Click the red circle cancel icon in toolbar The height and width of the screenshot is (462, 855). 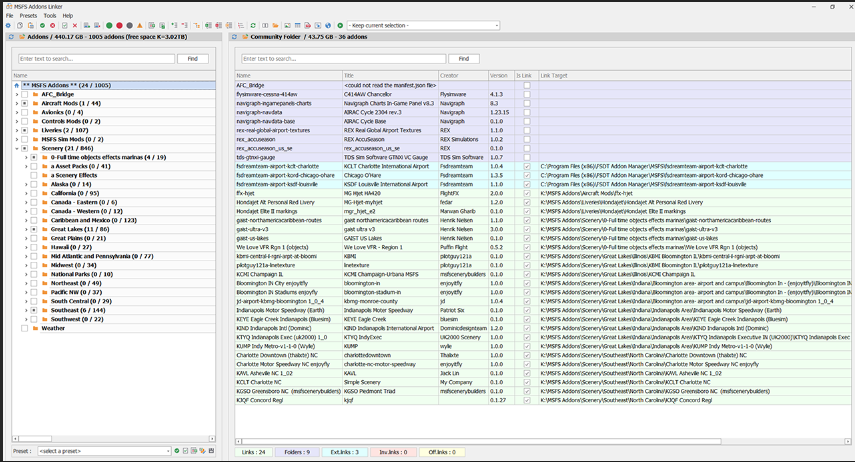(52, 26)
